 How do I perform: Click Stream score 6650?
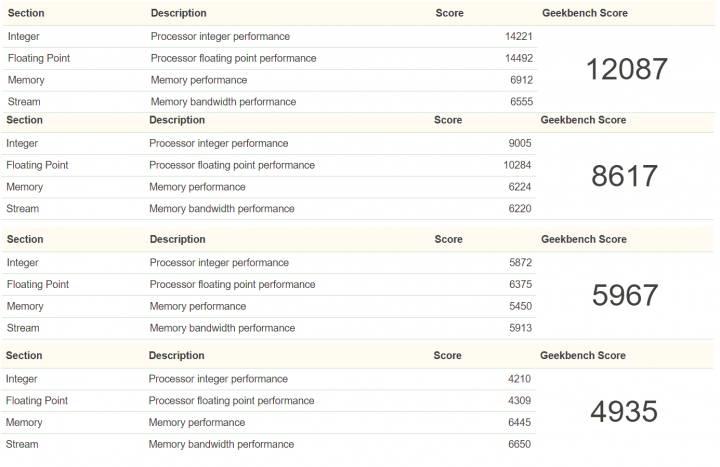[x=519, y=444]
